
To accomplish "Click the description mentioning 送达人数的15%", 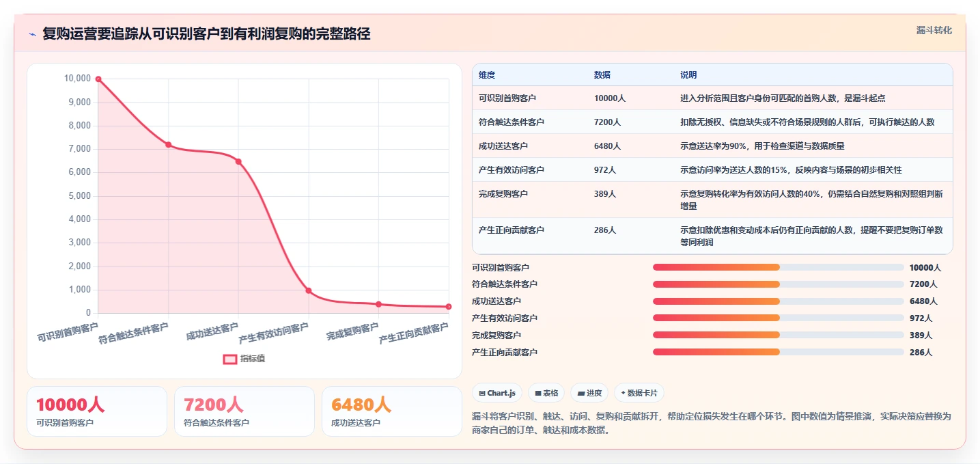I will tap(791, 170).
